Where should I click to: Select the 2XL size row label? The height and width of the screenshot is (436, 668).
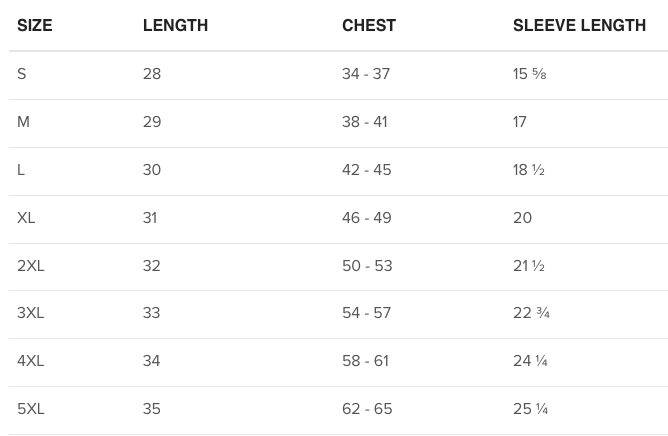pyautogui.click(x=31, y=266)
